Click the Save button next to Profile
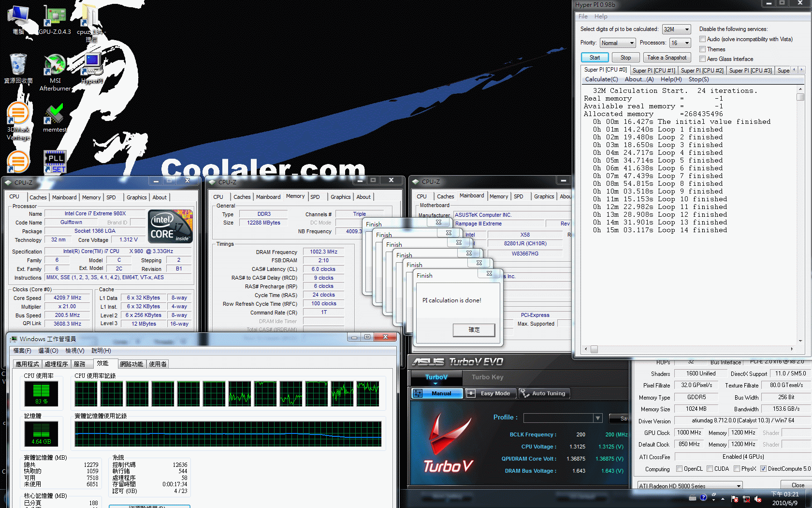The height and width of the screenshot is (508, 812). point(618,418)
